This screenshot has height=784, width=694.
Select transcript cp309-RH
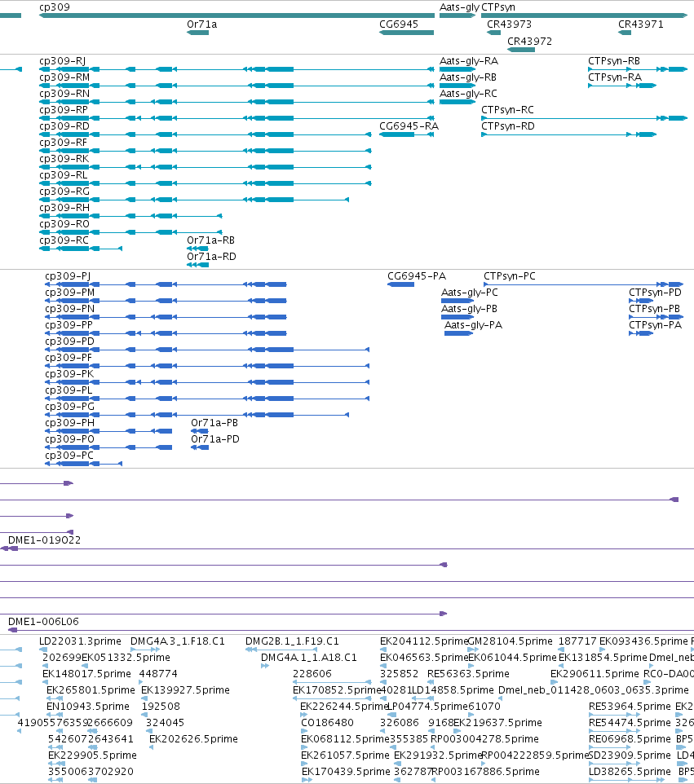[x=64, y=208]
